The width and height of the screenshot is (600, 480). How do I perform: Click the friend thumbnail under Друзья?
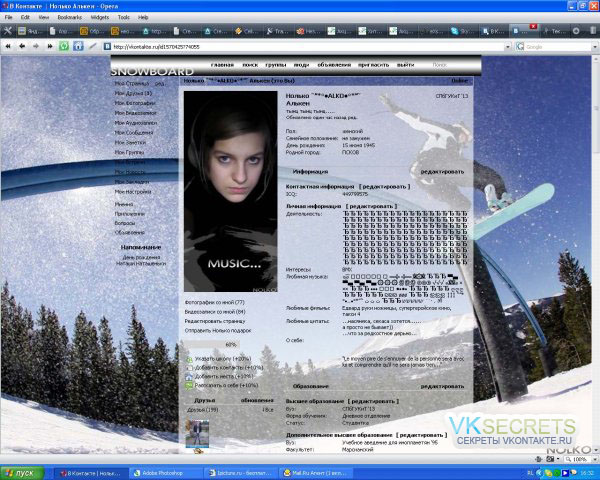197,434
